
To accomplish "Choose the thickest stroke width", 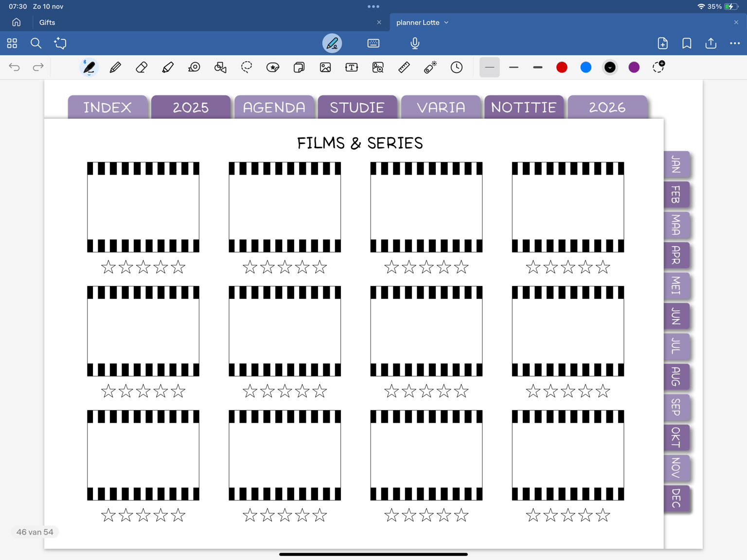I will click(x=537, y=67).
